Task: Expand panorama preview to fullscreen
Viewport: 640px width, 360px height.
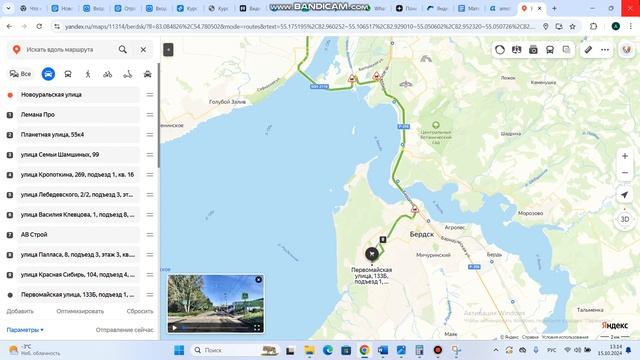Action: [x=257, y=327]
